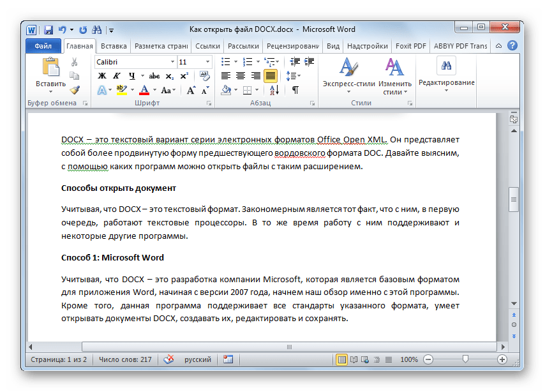
Task: Open Экспресс-стили gallery
Action: (x=348, y=76)
